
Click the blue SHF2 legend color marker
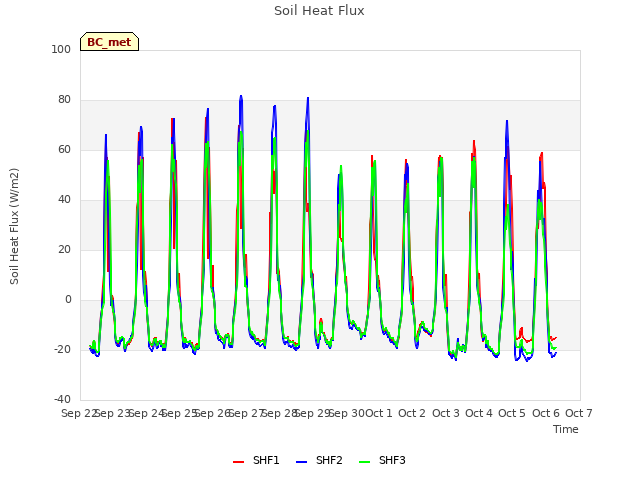point(301,462)
